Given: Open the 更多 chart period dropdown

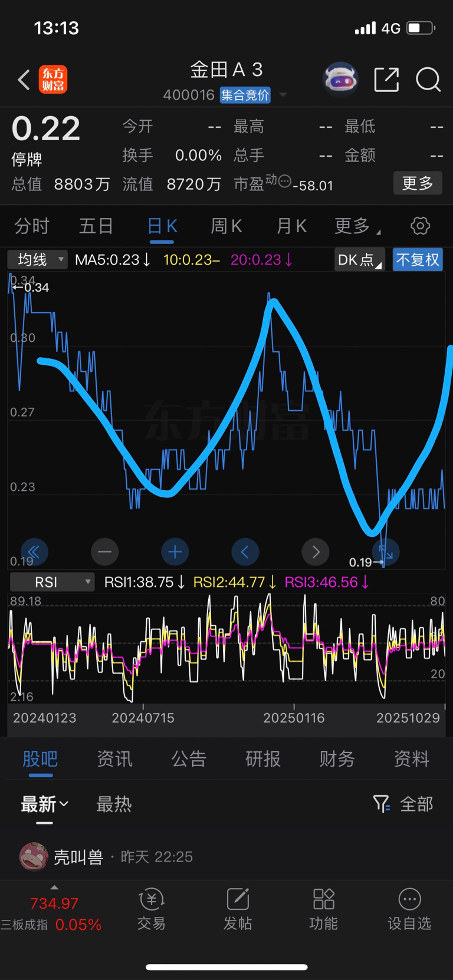Looking at the screenshot, I should click(357, 226).
